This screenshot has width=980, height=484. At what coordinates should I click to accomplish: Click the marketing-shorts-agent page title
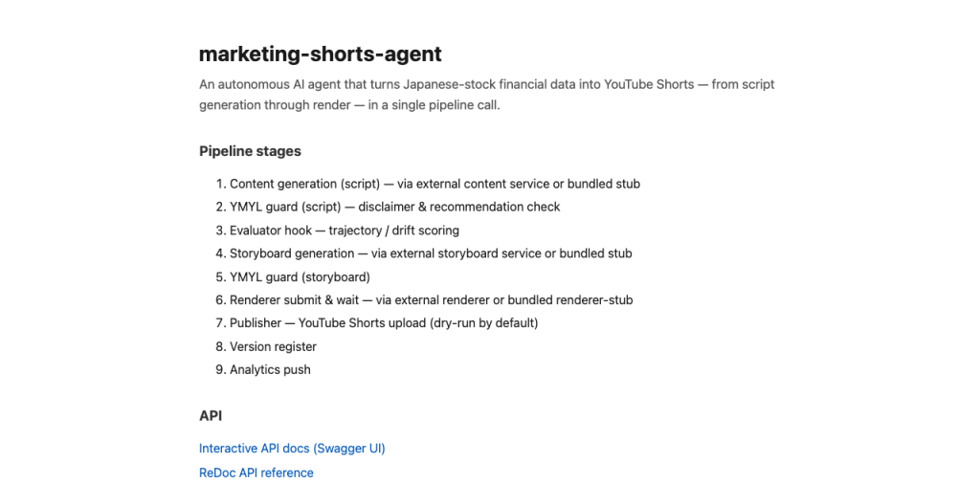tap(320, 55)
